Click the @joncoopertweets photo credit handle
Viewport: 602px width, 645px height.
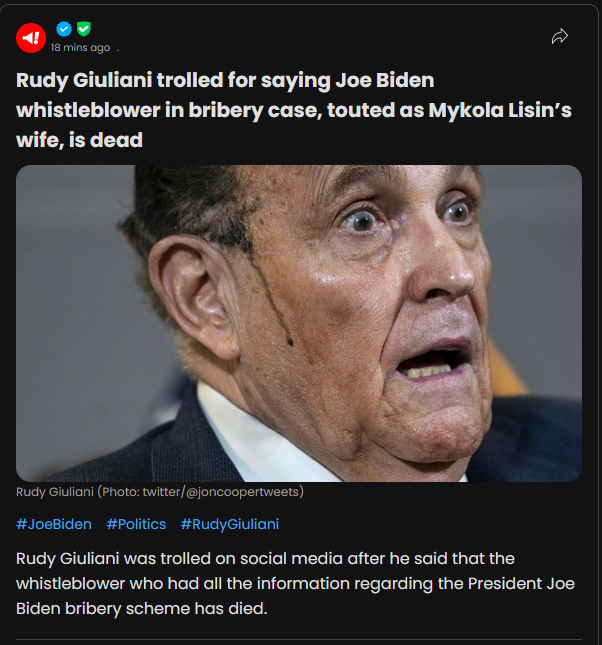pos(253,492)
